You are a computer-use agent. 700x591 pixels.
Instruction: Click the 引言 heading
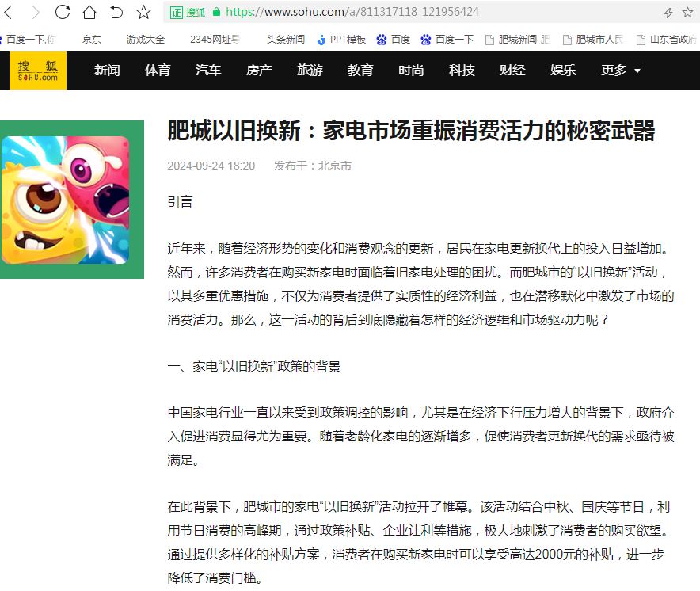point(180,202)
